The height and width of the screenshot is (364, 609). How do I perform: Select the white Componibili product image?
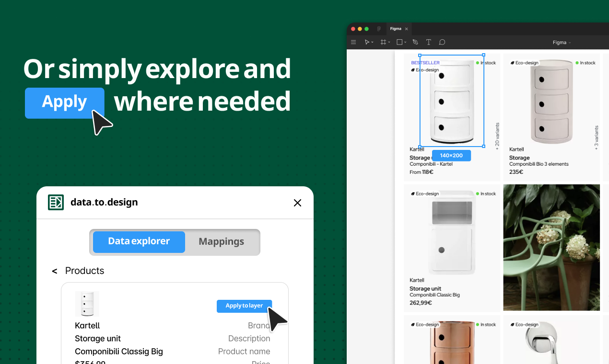tap(451, 101)
